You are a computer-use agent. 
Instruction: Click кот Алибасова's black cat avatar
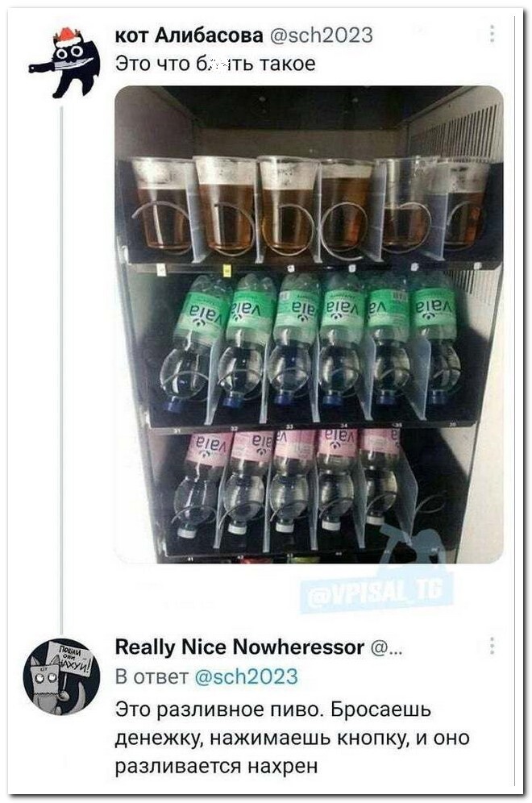64,62
